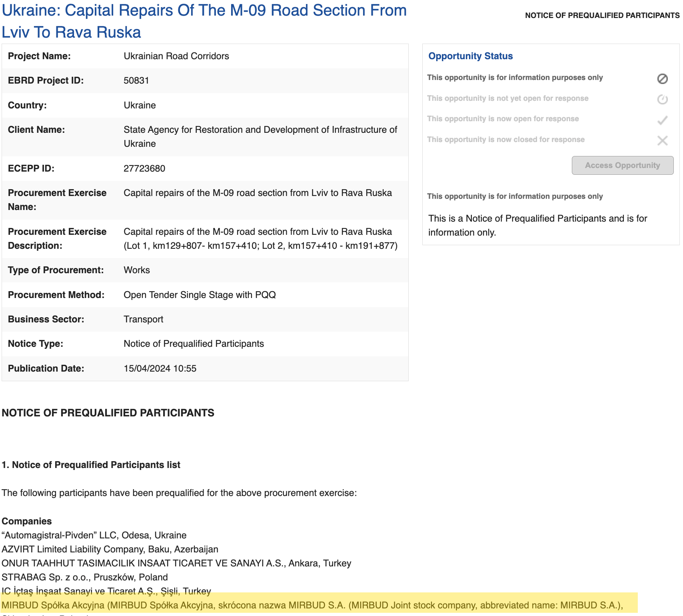Select the EBRD Project ID value 50831
This screenshot has height=616, width=683.
click(136, 80)
